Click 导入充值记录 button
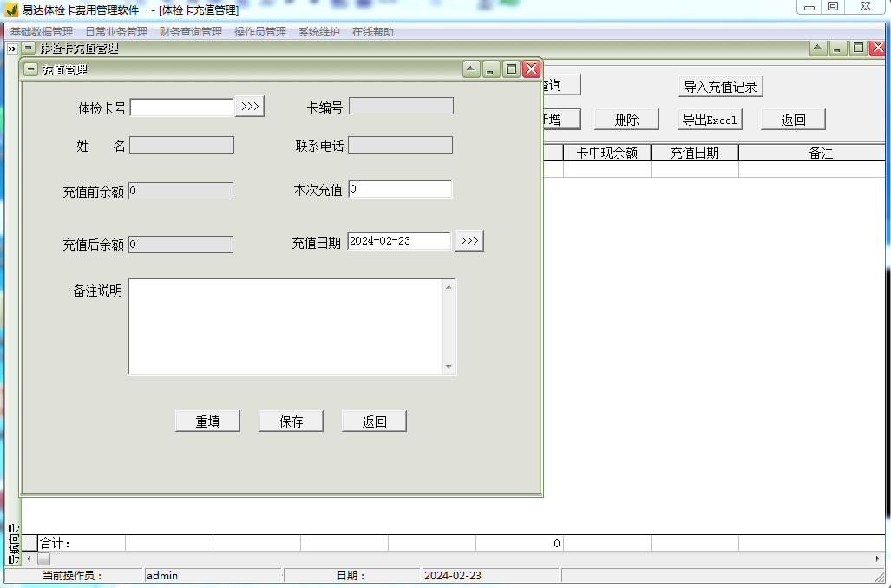 [721, 87]
